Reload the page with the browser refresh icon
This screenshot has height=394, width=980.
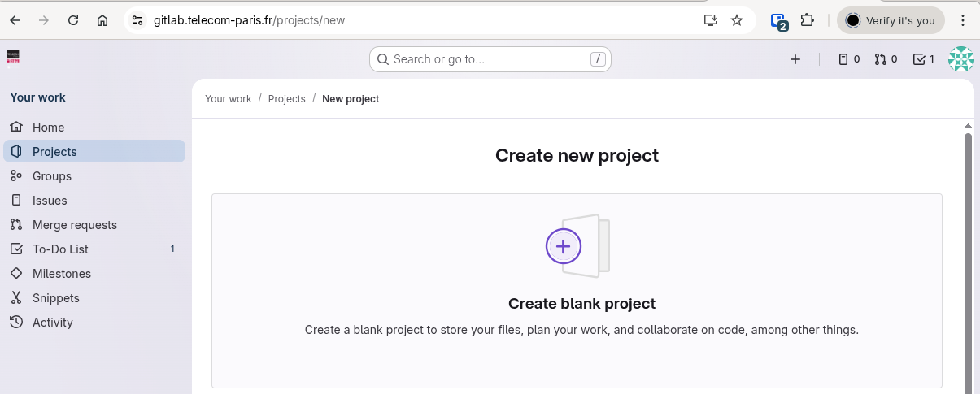click(73, 20)
